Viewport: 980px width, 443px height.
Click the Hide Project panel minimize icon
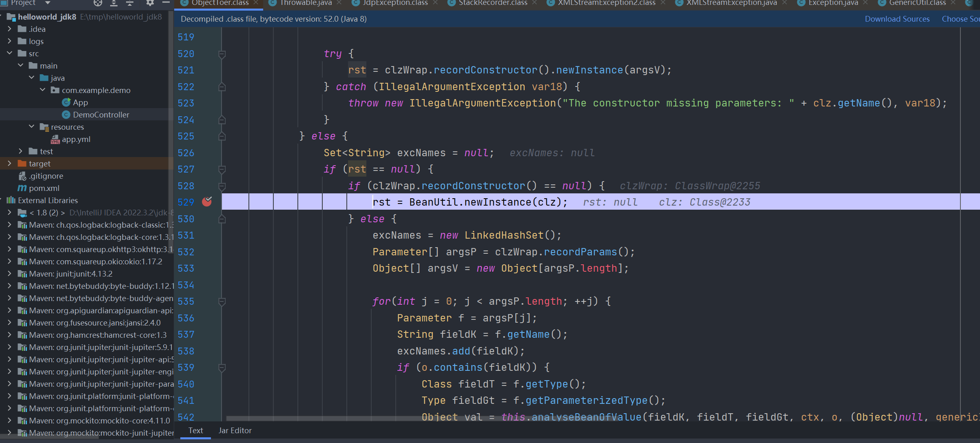tap(166, 3)
